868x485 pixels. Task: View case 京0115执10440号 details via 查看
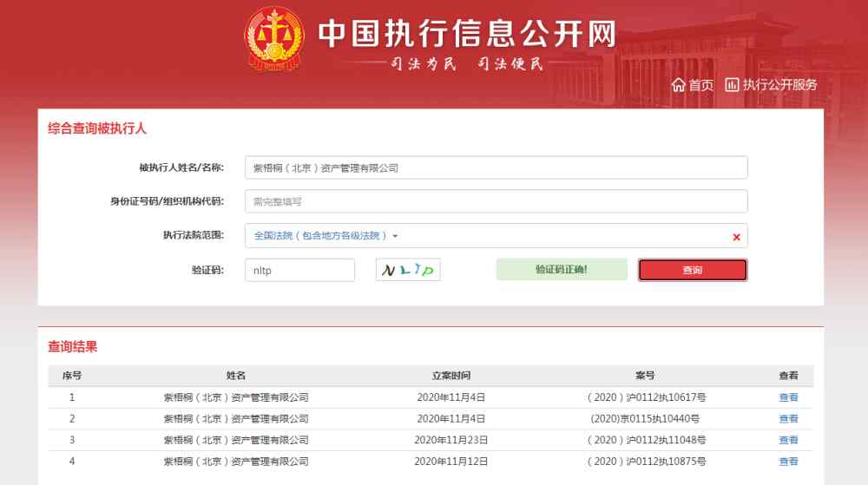(x=788, y=419)
